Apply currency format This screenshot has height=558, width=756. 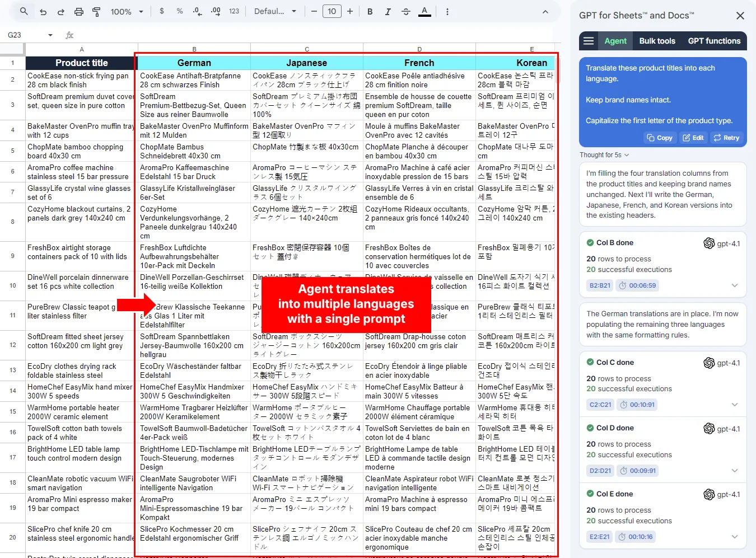(x=161, y=11)
